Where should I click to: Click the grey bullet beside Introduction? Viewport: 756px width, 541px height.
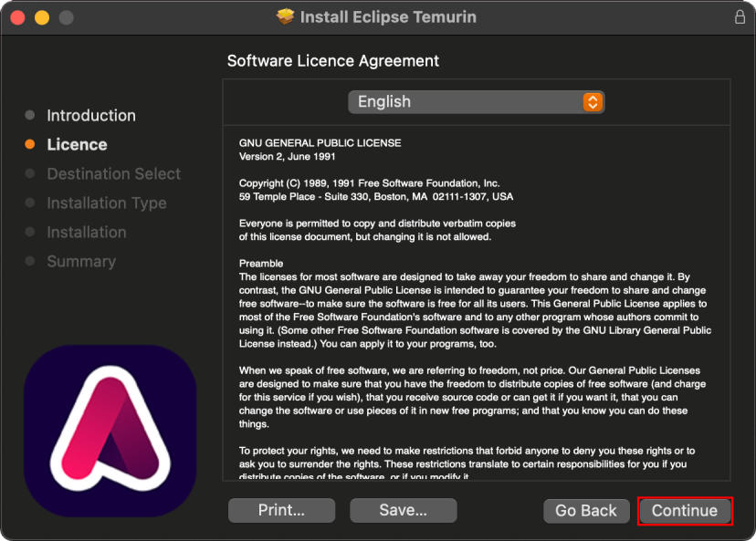point(30,115)
